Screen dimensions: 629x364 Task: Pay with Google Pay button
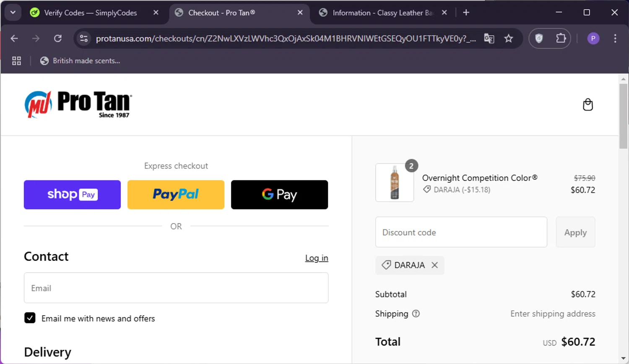(279, 195)
